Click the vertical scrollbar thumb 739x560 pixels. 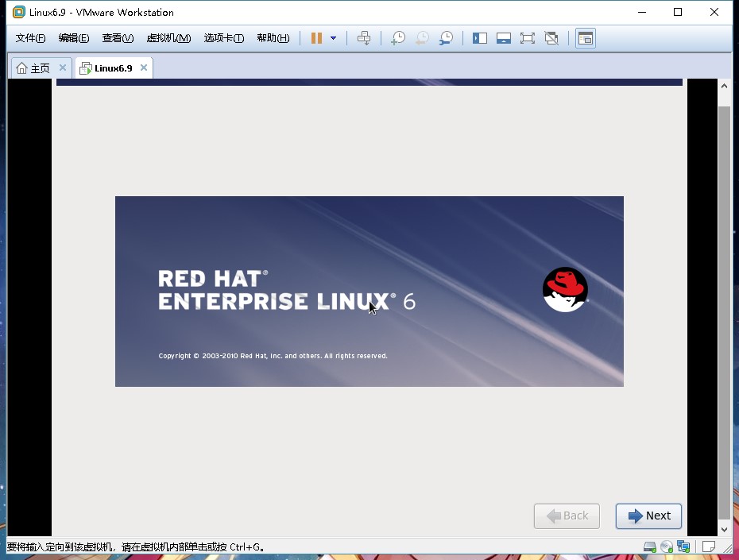(x=724, y=312)
